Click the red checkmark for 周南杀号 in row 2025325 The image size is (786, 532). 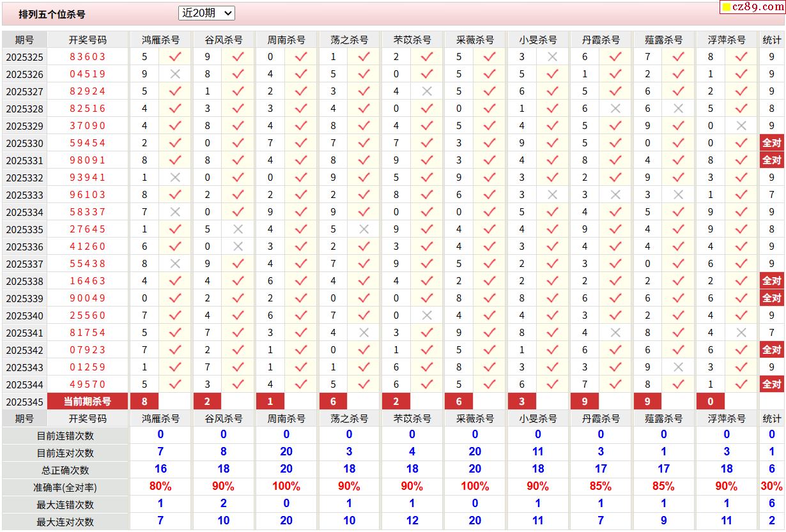click(301, 57)
